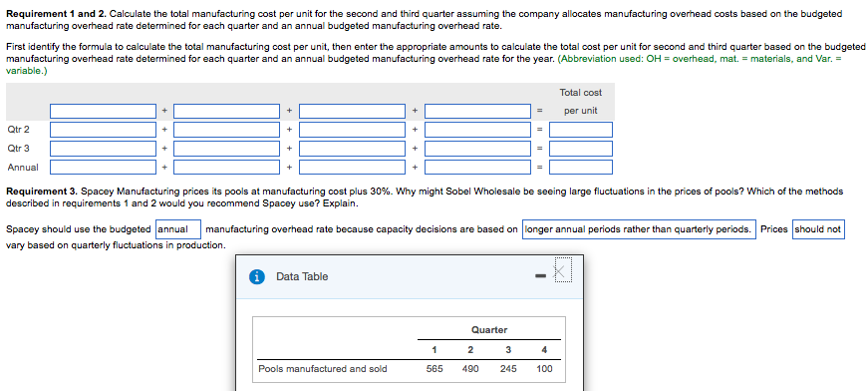Click quarter 3 value 245
This screenshot has height=391, width=868.
pyautogui.click(x=508, y=369)
